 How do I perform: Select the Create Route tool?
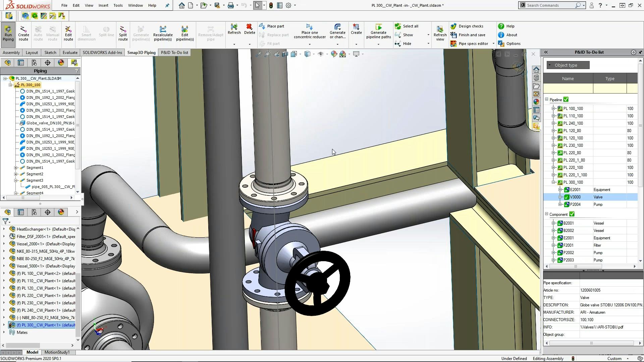pos(23,33)
